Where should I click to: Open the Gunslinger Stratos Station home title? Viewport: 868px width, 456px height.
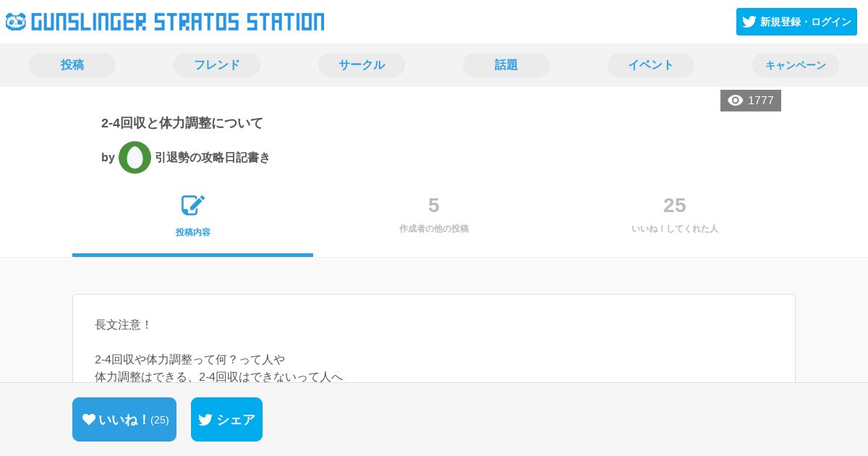pos(178,22)
